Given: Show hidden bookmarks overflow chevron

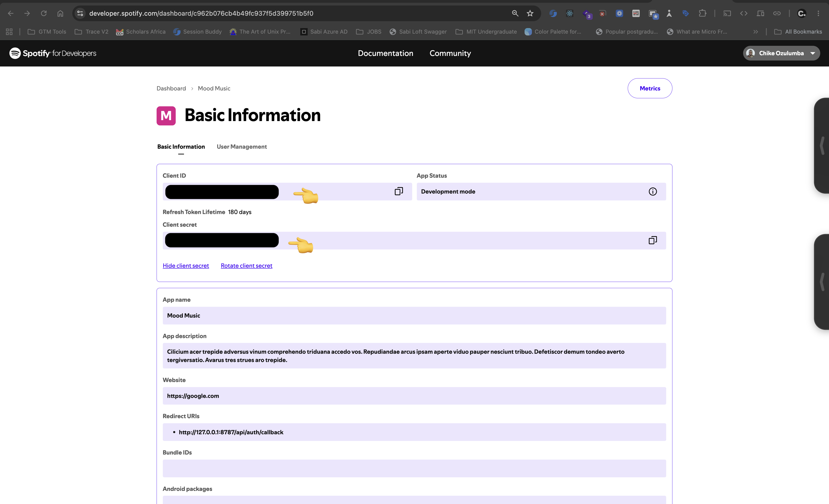Looking at the screenshot, I should [x=756, y=32].
